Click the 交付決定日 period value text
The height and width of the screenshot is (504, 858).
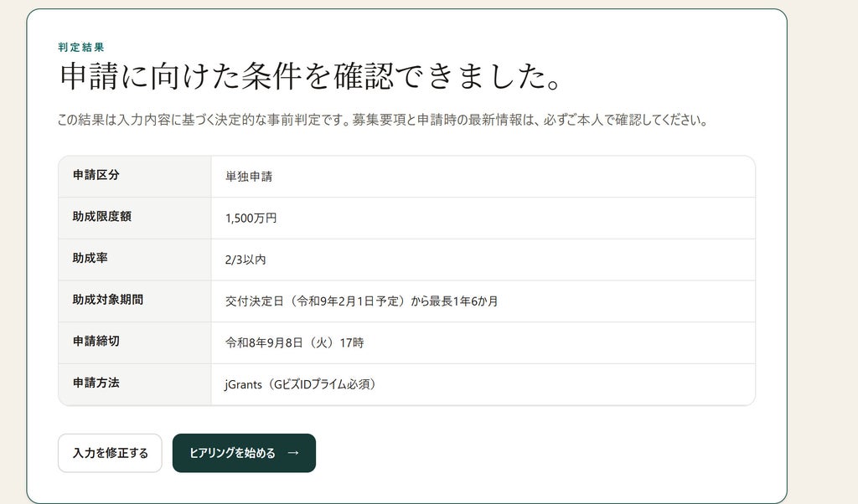[362, 301]
